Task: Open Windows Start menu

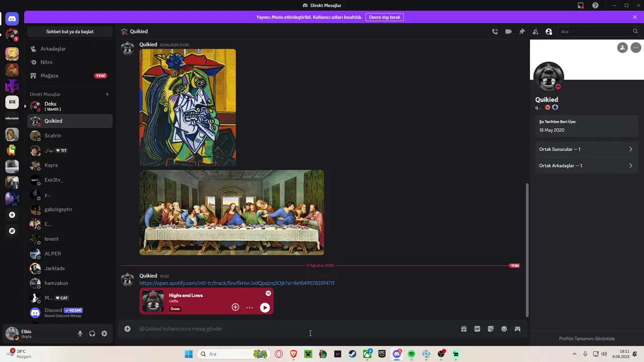Action: click(189, 354)
